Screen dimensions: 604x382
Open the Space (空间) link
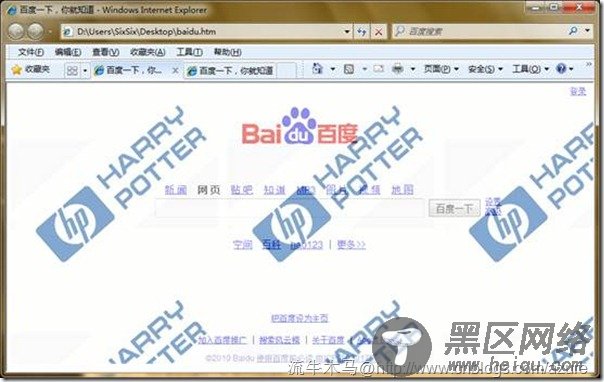243,245
